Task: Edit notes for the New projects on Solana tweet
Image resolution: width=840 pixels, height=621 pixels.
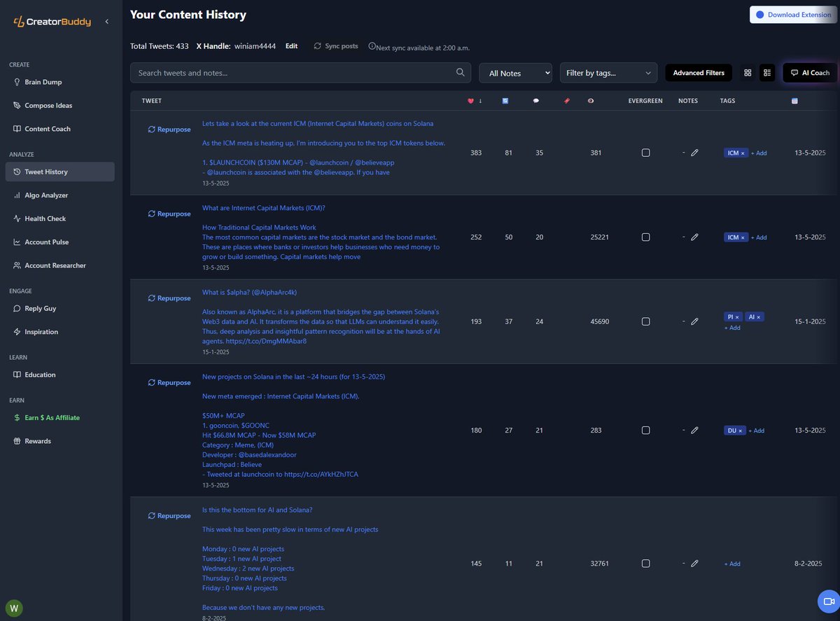Action: click(x=694, y=431)
